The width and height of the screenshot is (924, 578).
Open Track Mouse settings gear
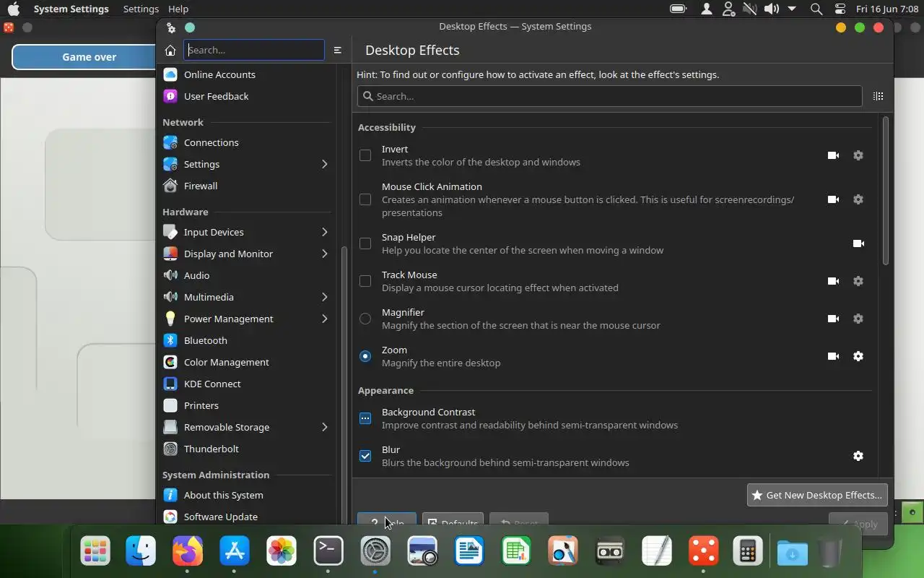[858, 281]
